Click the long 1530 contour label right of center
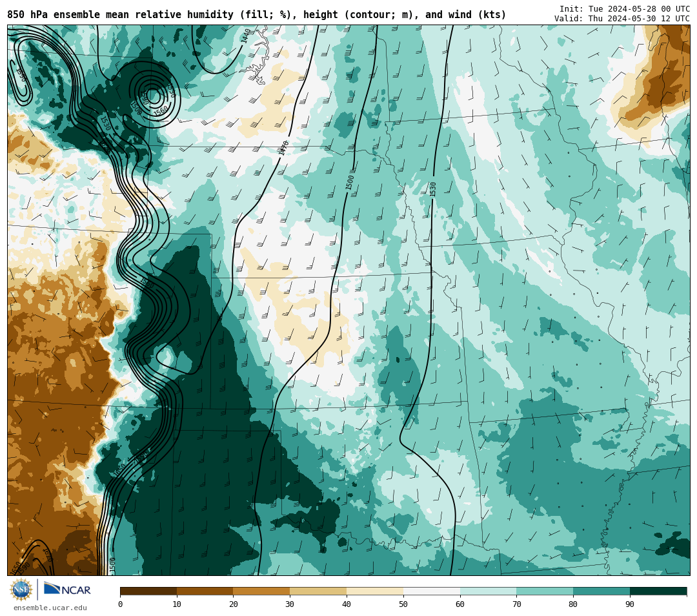Image resolution: width=697 pixels, height=616 pixels. [x=432, y=189]
